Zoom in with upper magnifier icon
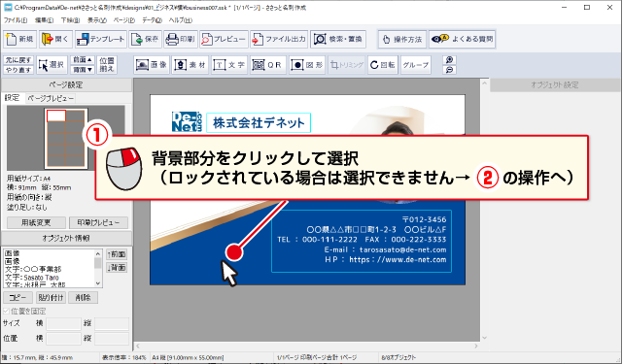Image resolution: width=623 pixels, height=364 pixels. tap(449, 59)
